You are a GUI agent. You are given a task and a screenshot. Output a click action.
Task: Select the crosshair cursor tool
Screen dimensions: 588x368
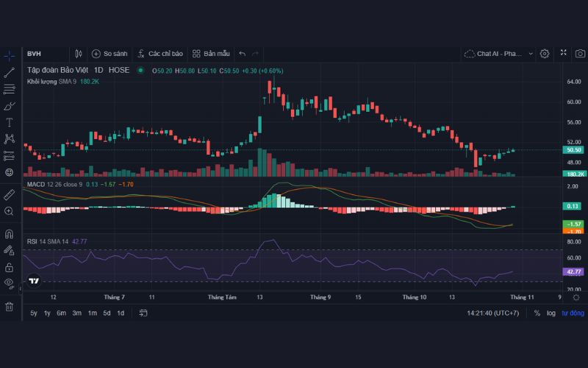10,56
